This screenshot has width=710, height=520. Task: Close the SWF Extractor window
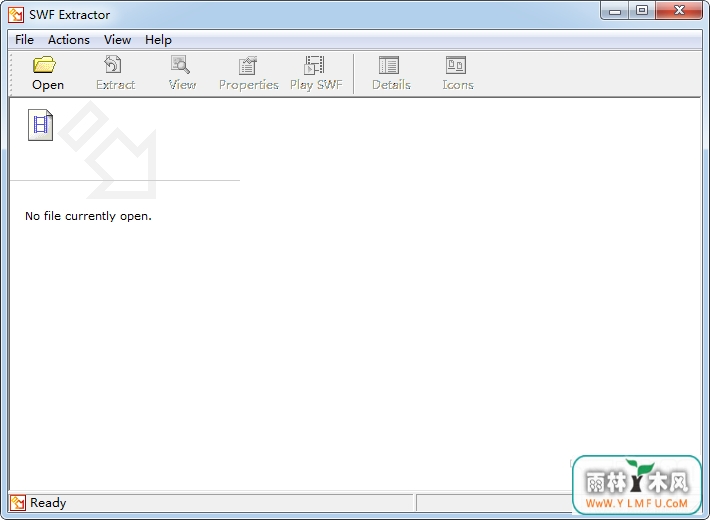click(x=679, y=11)
